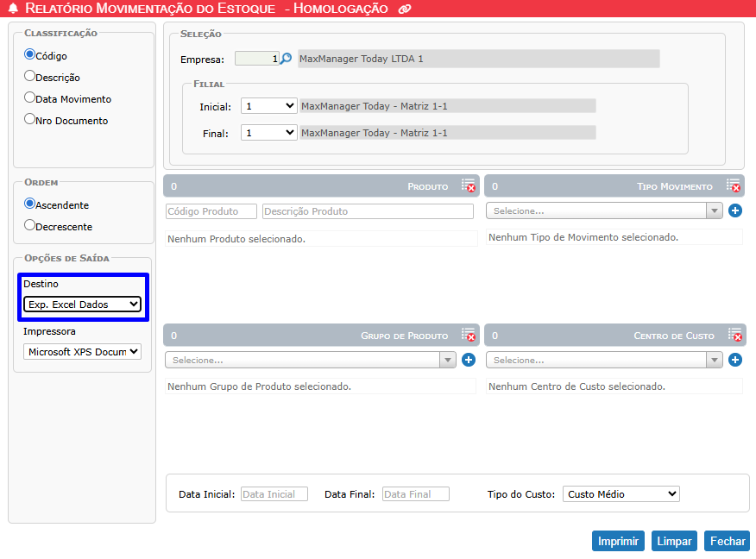Clear the Tipo Movimento list icon
The width and height of the screenshot is (756, 559).
click(x=734, y=186)
